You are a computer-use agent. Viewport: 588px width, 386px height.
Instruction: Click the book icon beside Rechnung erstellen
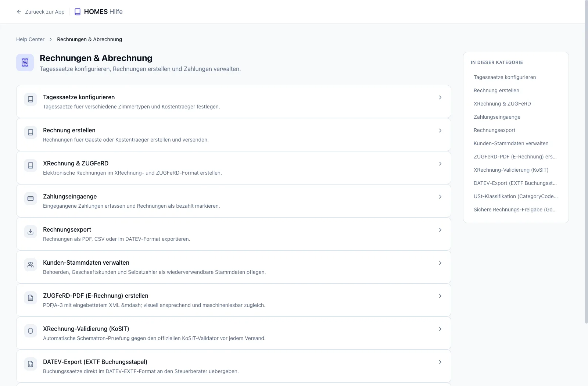tap(31, 132)
